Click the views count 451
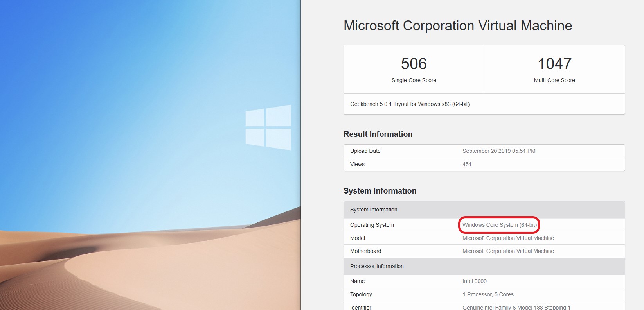The height and width of the screenshot is (310, 644). (467, 164)
